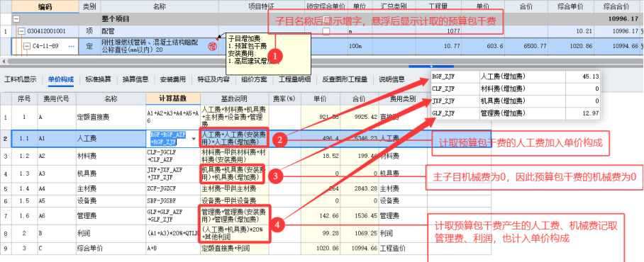
Task: Edit the highlighted RGF+RGF_AZF+RGF_ZJF formula field
Action: pyautogui.click(x=168, y=139)
